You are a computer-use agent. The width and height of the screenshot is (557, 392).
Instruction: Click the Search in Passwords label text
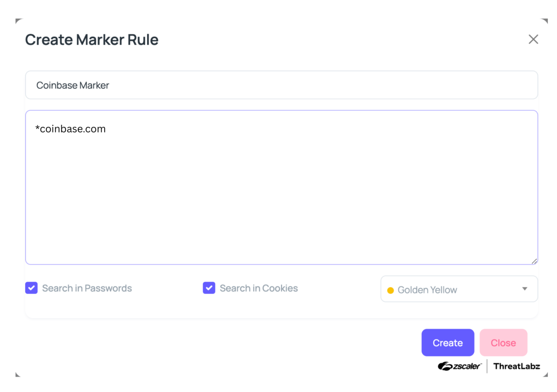click(x=87, y=288)
